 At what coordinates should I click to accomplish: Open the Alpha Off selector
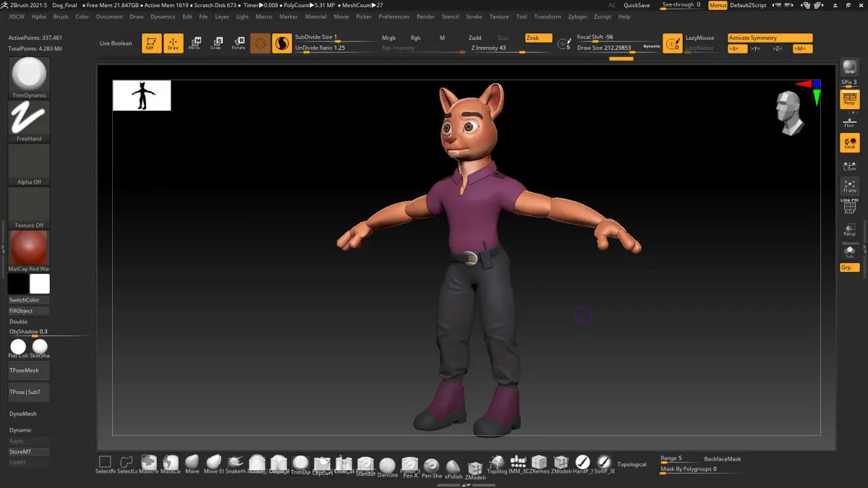tap(30, 164)
